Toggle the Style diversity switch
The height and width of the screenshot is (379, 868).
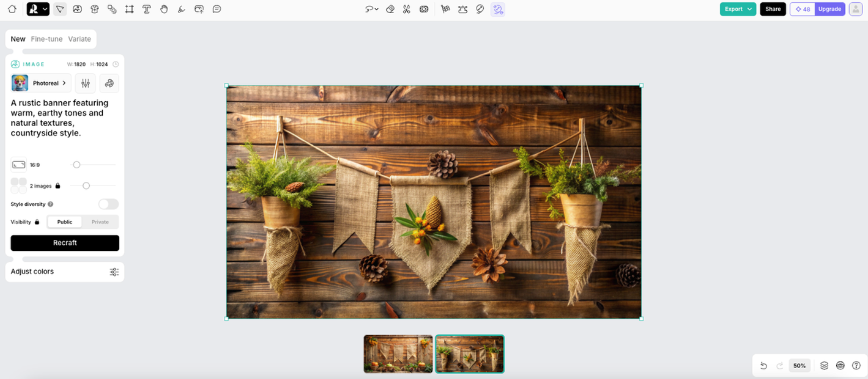tap(108, 204)
